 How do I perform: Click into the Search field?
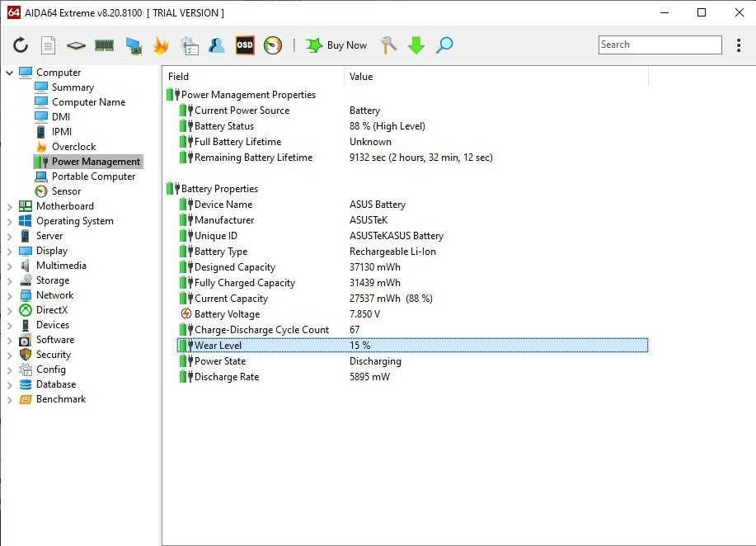[660, 45]
